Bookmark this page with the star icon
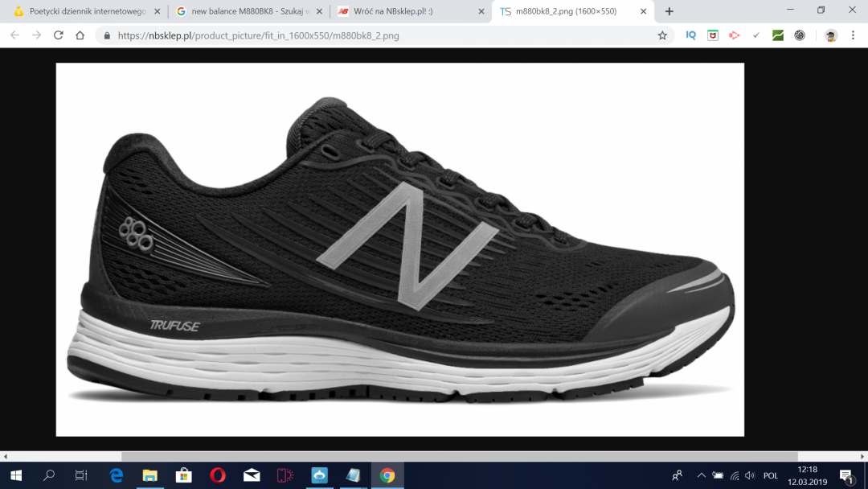 pos(662,35)
